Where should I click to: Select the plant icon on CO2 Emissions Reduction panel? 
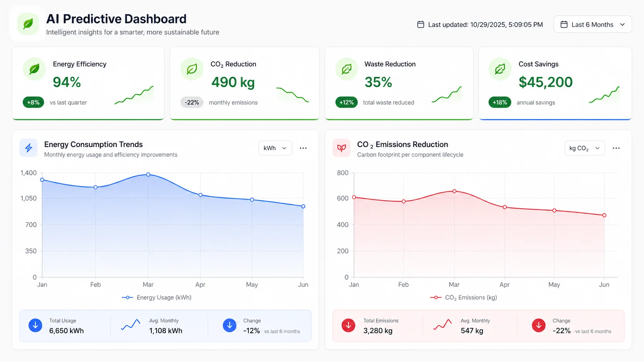(341, 148)
